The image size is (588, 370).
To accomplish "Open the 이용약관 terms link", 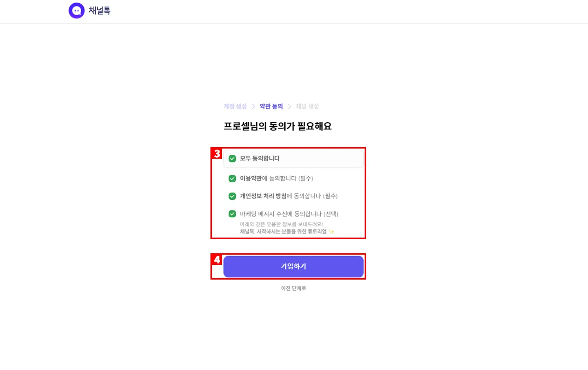I will click(x=251, y=179).
